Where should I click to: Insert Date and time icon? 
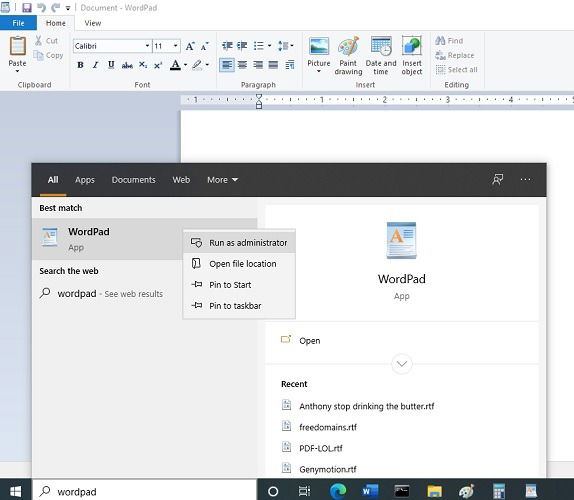[381, 47]
